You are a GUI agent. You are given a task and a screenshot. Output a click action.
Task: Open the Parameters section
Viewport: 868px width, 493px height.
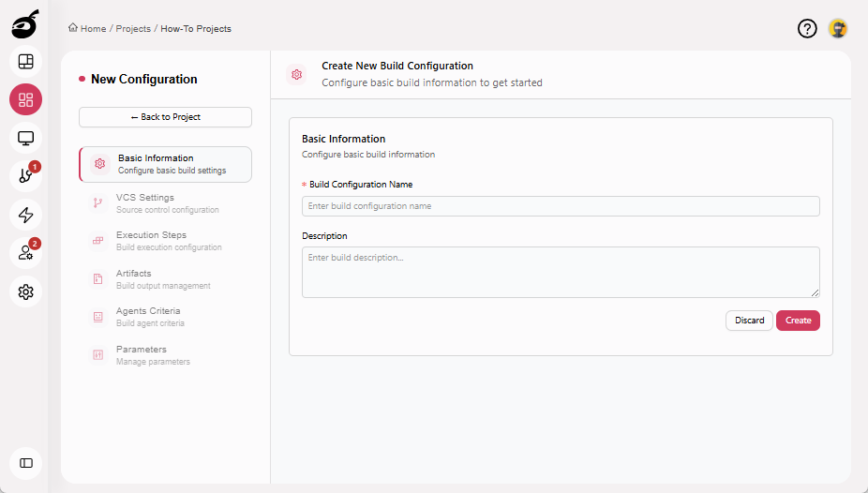166,354
